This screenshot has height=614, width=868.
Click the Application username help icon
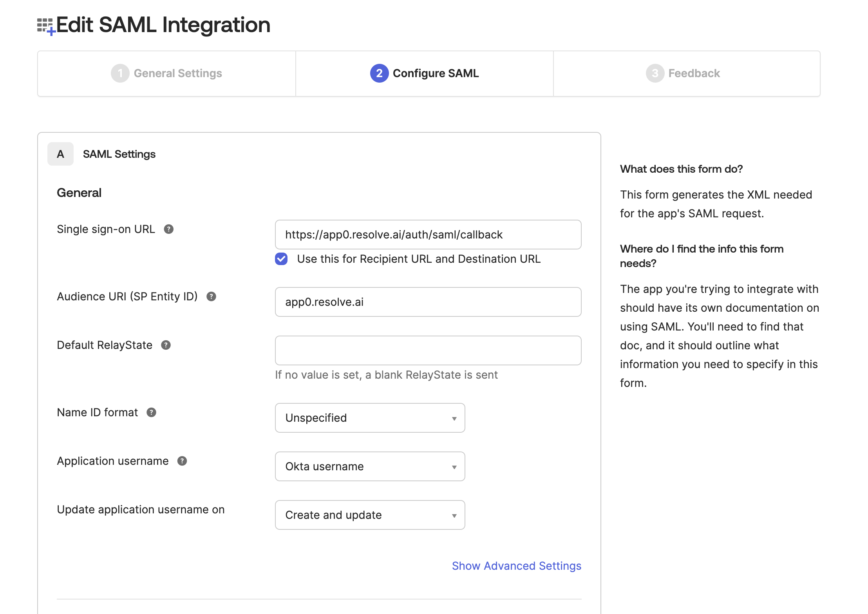tap(182, 461)
